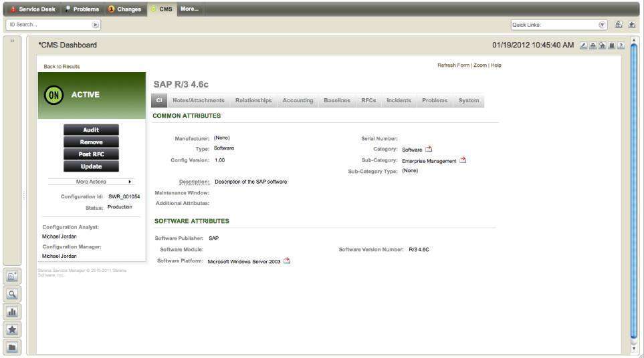Click the add-favorite star icon at top right
This screenshot has width=644, height=358.
tap(632, 25)
